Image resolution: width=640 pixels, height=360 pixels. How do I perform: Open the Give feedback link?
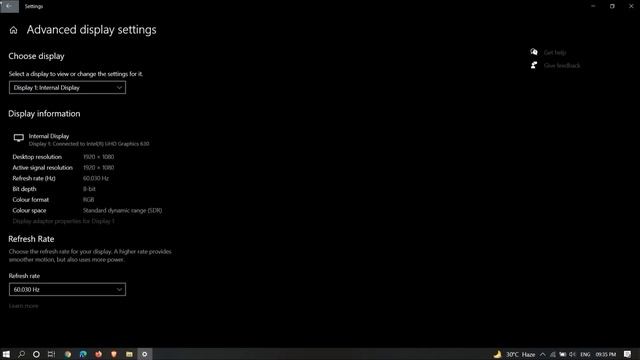coord(562,66)
